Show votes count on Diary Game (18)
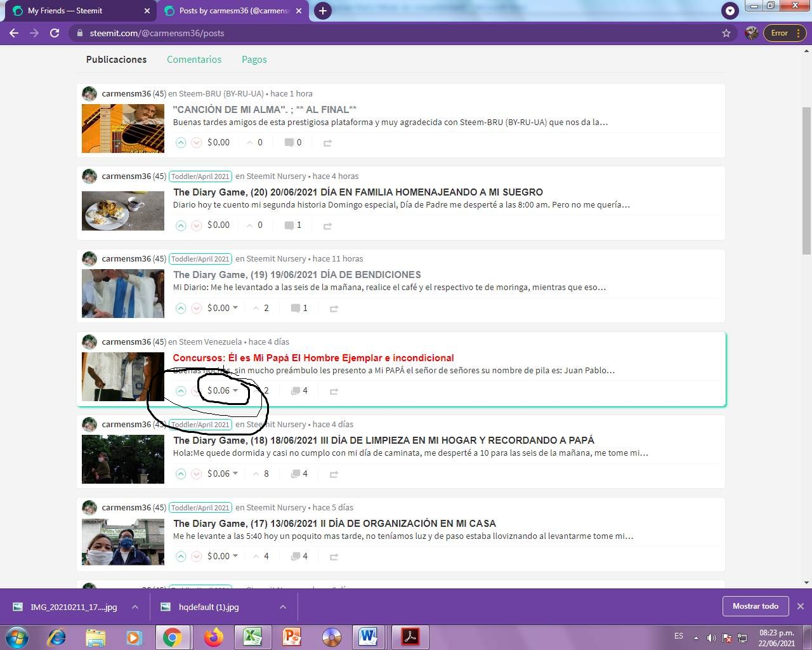812x650 pixels. pyautogui.click(x=261, y=474)
